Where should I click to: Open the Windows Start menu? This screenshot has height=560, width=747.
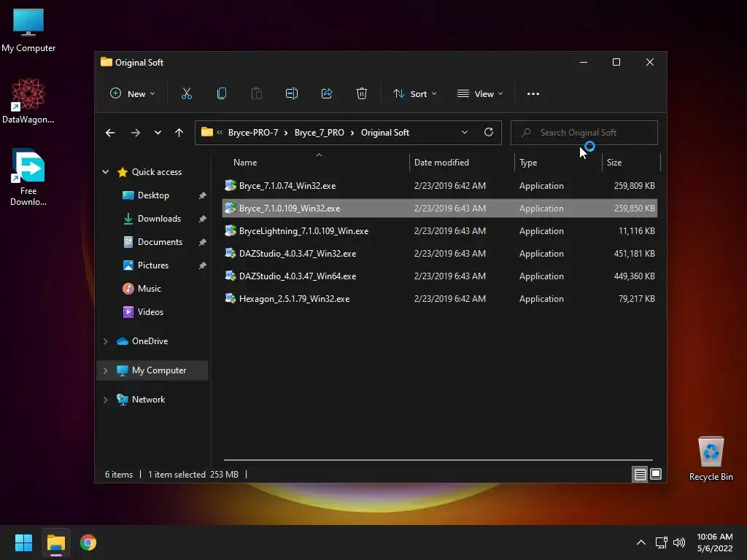[23, 542]
